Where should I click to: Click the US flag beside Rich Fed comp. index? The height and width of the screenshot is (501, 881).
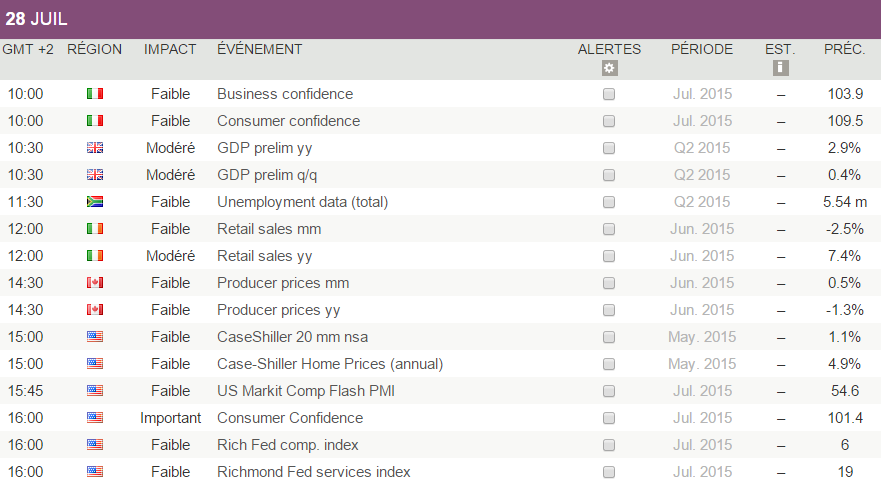pyautogui.click(x=95, y=445)
